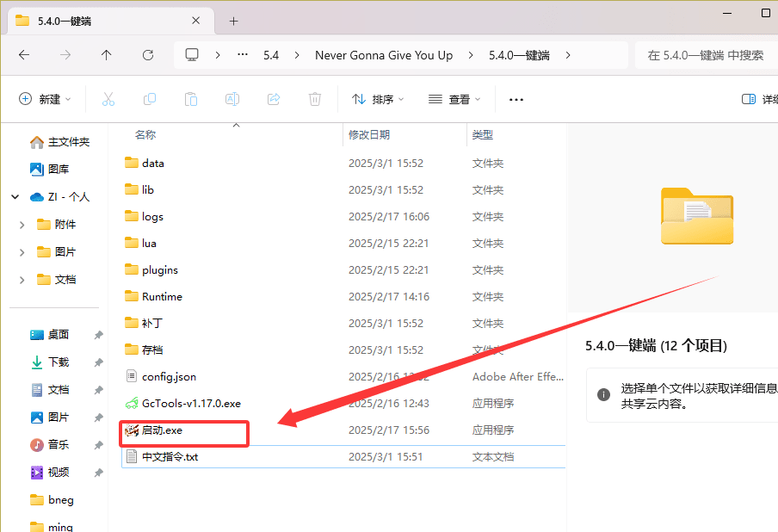
Task: Go up one folder level arrow
Action: click(x=107, y=54)
